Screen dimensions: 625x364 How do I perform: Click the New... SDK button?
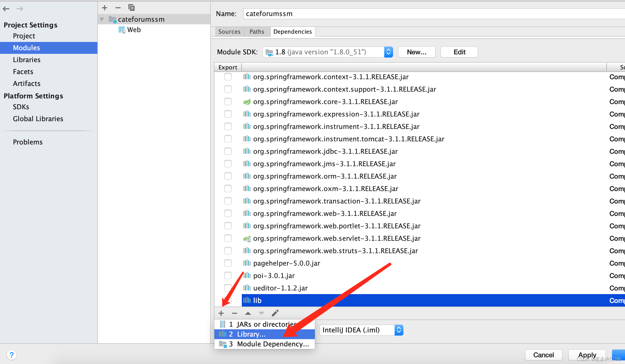416,52
